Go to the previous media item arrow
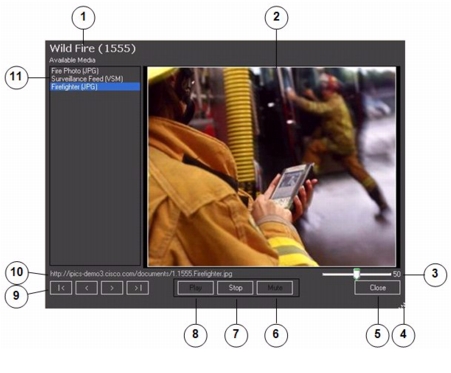Viewport: 451px width, 373px height. click(87, 288)
